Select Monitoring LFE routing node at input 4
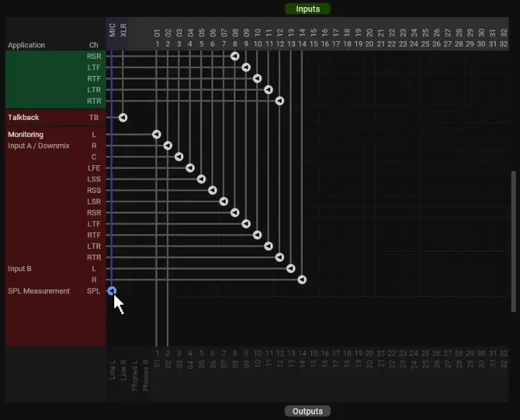The image size is (520, 420). (x=190, y=168)
